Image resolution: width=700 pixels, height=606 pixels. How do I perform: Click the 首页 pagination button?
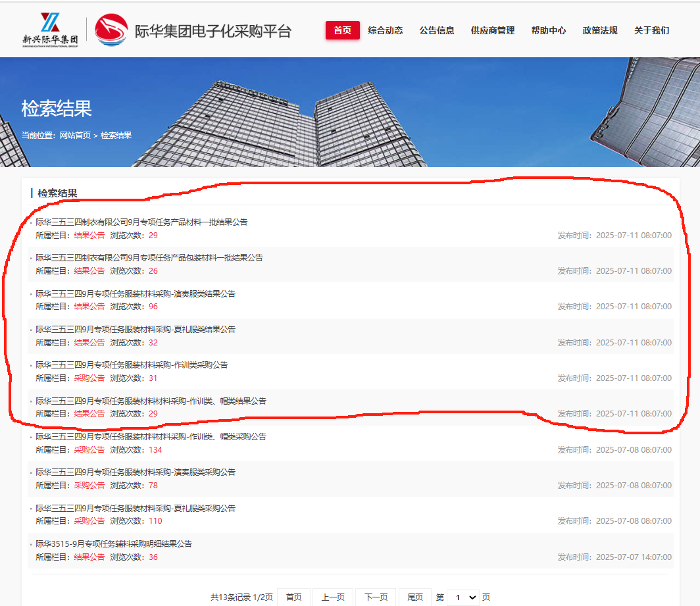click(293, 597)
